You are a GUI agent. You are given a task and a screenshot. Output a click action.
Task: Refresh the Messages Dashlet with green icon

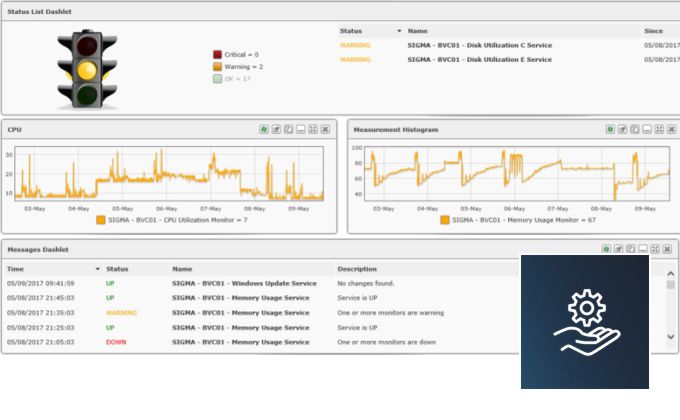coord(606,249)
